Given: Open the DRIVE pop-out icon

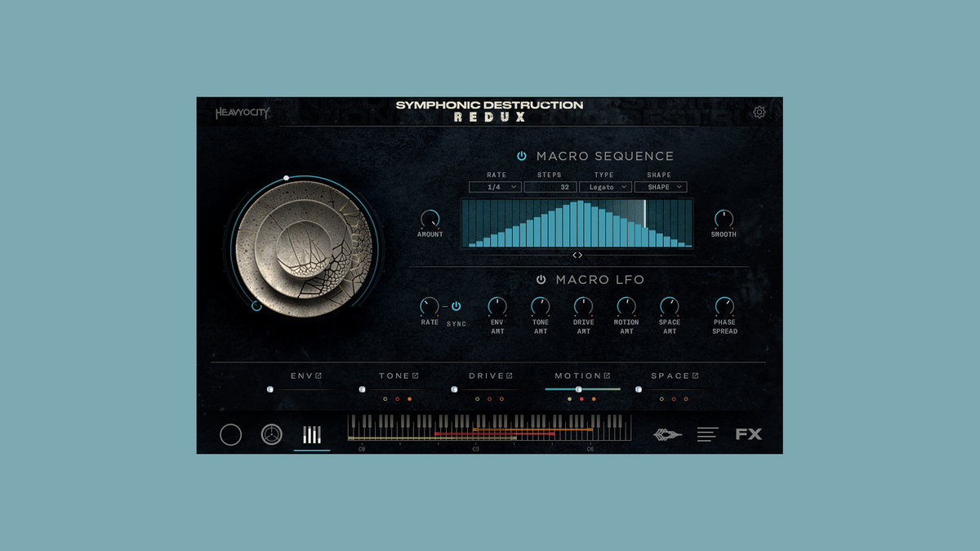Looking at the screenshot, I should 509,375.
